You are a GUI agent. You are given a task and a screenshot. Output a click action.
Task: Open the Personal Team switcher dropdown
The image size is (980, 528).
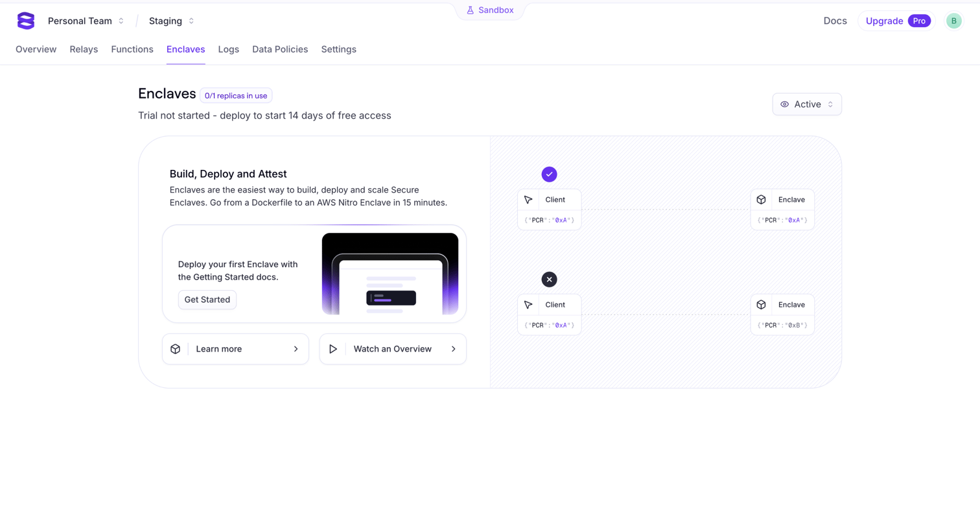coord(86,21)
